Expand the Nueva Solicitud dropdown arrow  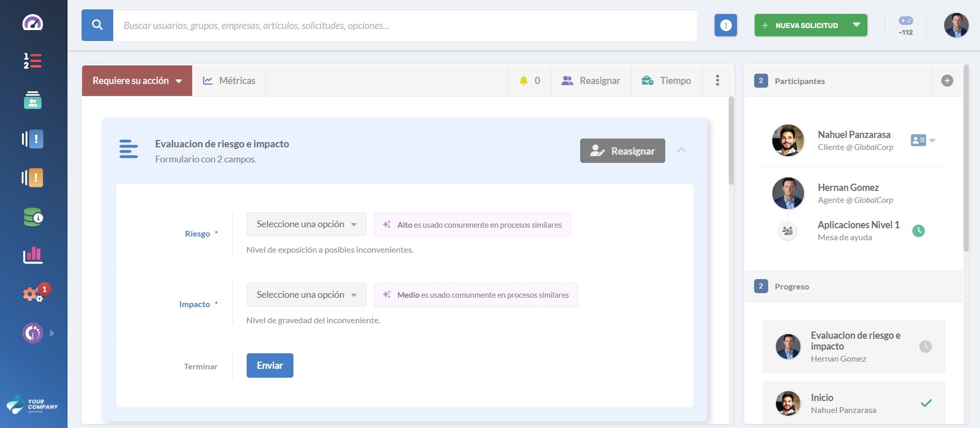(856, 25)
